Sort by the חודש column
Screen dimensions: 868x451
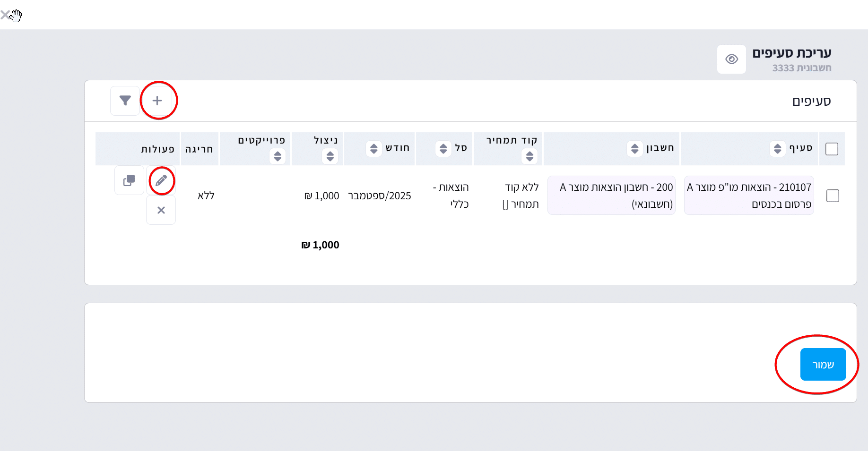(x=374, y=148)
